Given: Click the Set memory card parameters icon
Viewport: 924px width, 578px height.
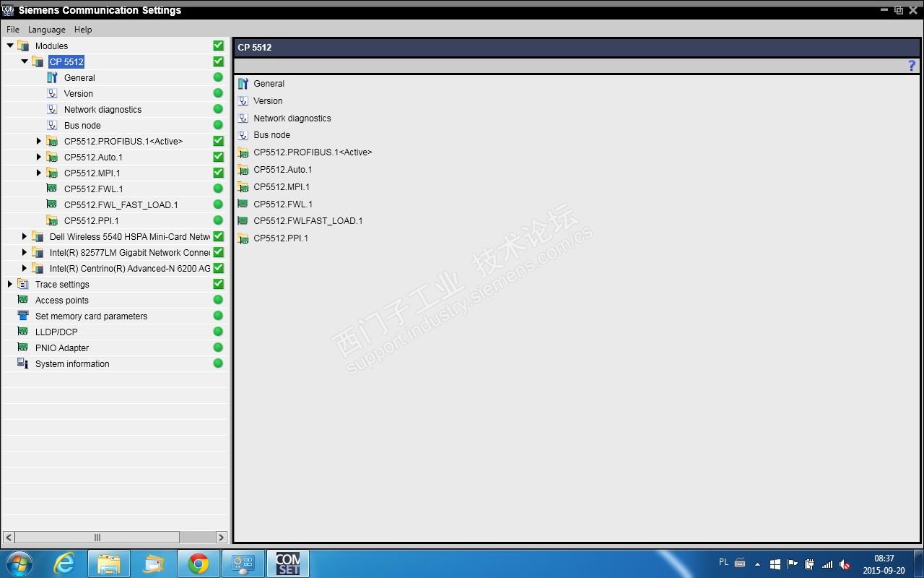Looking at the screenshot, I should 23,316.
